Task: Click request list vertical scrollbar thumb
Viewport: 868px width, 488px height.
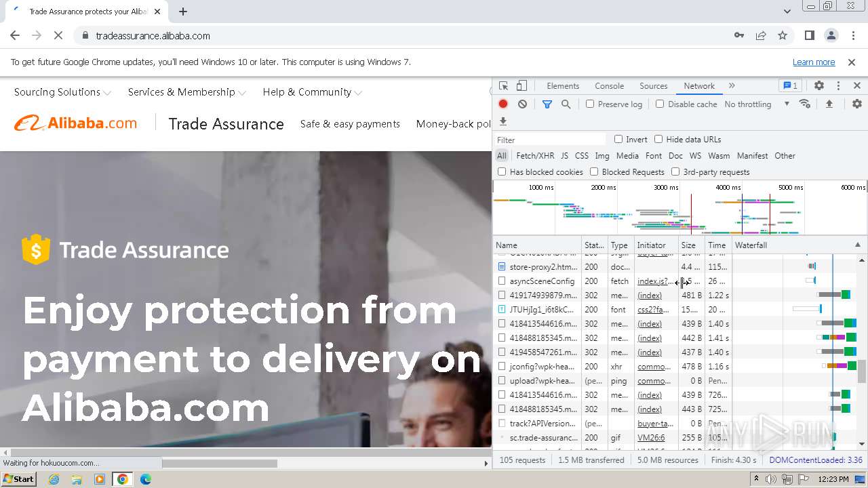Action: point(862,371)
